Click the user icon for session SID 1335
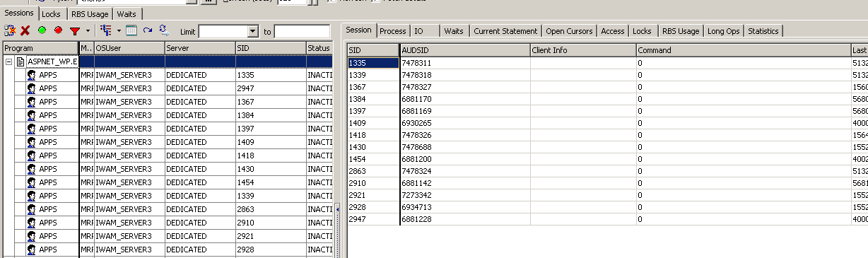 pyautogui.click(x=31, y=75)
